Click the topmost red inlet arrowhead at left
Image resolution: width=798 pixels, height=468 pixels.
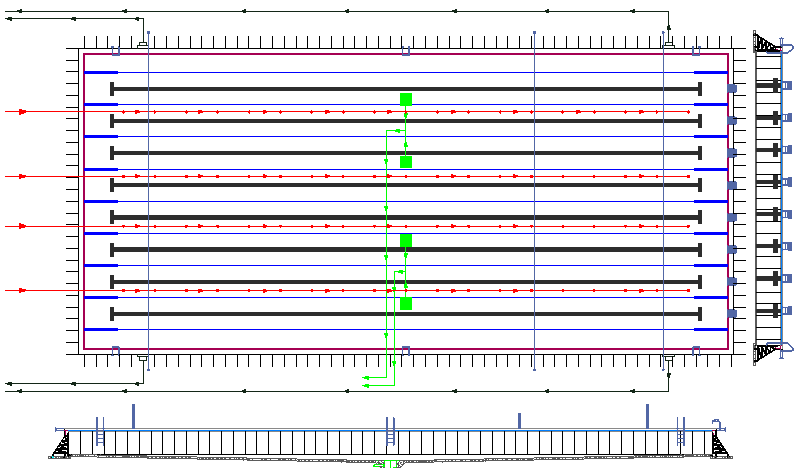[x=22, y=111]
